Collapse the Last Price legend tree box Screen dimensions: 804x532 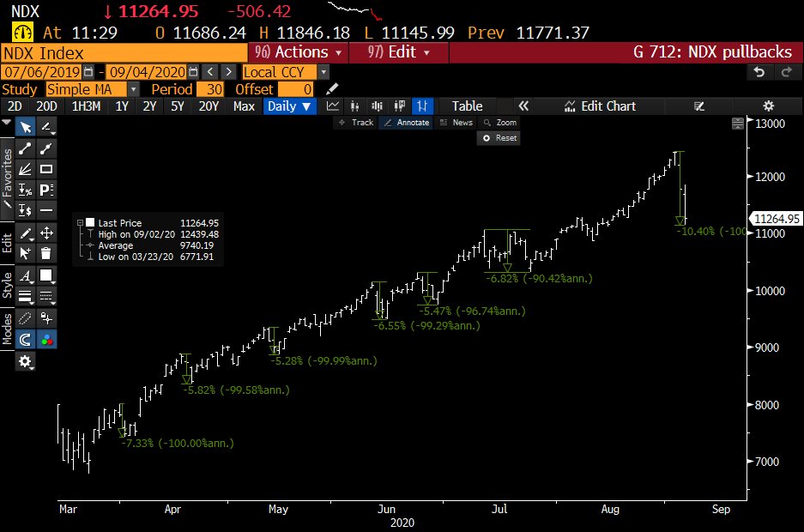coord(80,223)
